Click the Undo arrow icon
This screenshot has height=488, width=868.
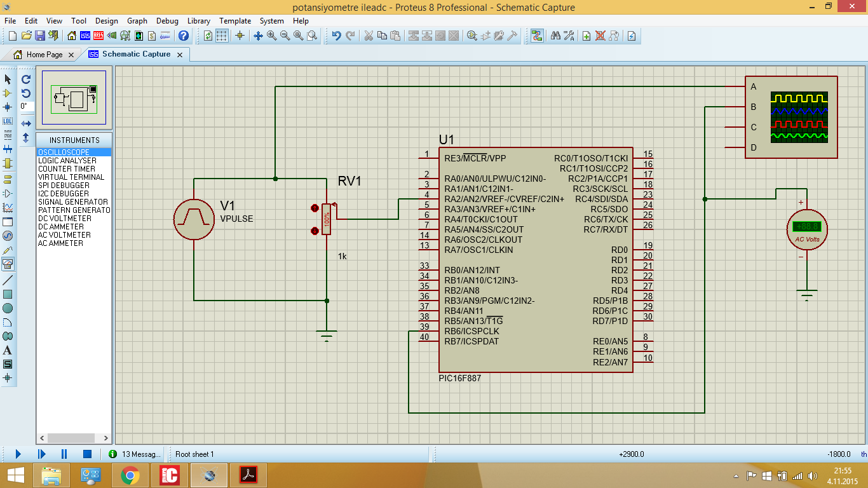click(x=336, y=36)
